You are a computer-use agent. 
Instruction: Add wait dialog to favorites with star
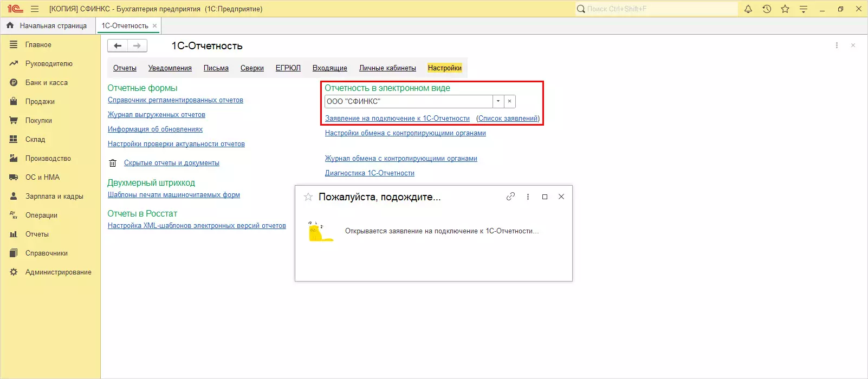pyautogui.click(x=308, y=197)
